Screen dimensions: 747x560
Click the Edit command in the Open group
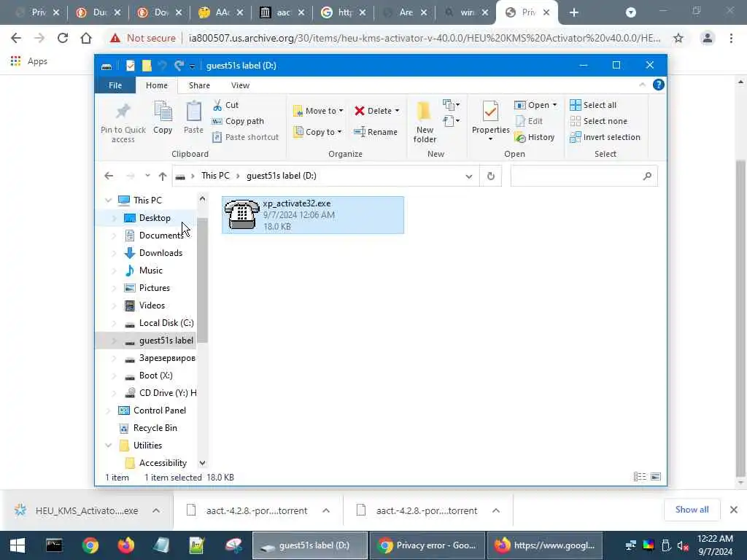coord(529,121)
